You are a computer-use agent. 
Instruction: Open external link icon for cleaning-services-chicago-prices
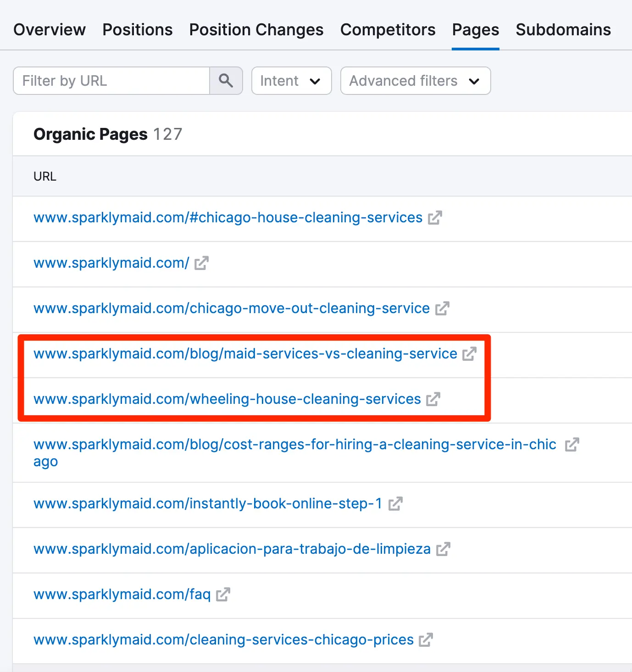[426, 640]
